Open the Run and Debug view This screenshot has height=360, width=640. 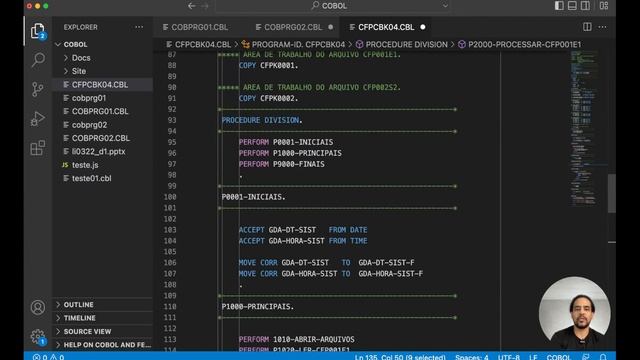pos(38,119)
